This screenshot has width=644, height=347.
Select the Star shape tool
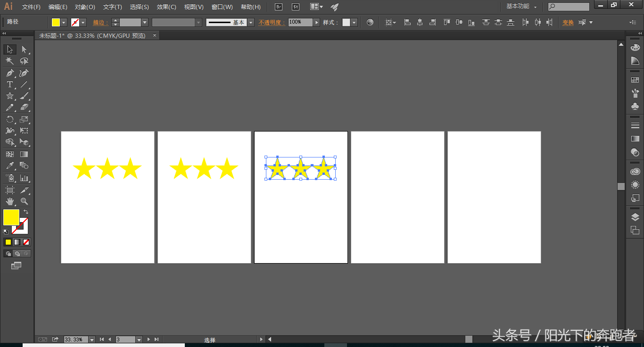click(x=10, y=96)
